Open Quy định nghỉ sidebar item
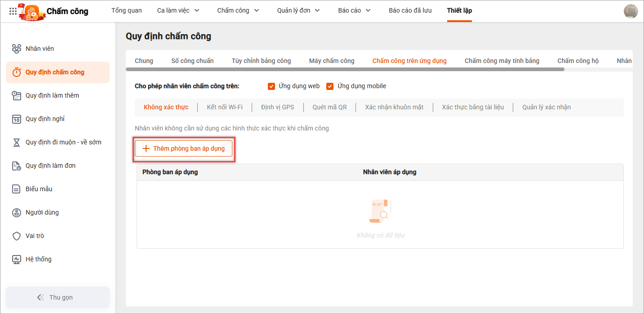This screenshot has width=644, height=314. click(x=58, y=119)
